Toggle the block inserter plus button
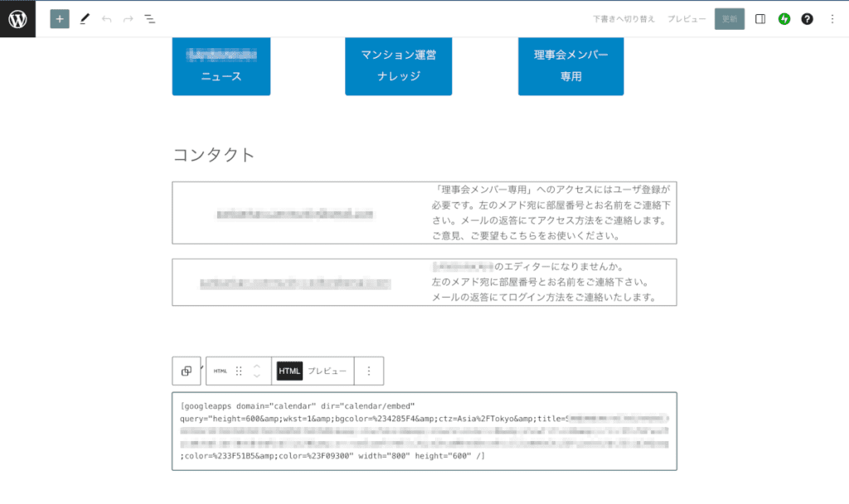 [60, 19]
